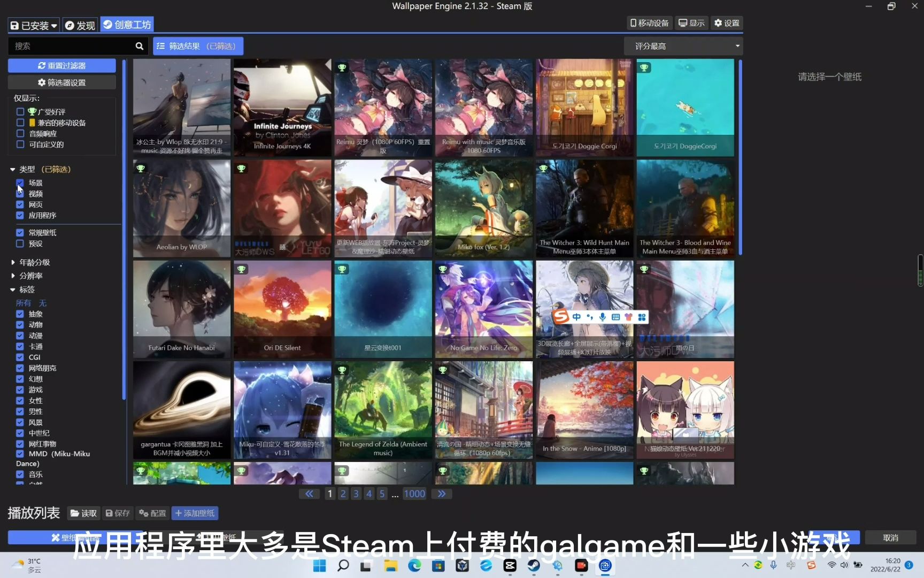Select The Legend of Zelda wallpaper

tap(383, 410)
